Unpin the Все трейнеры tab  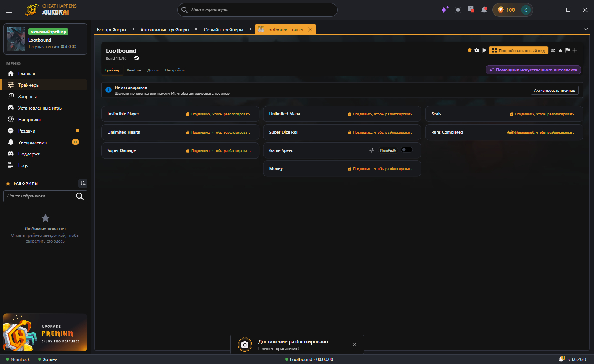(x=133, y=29)
